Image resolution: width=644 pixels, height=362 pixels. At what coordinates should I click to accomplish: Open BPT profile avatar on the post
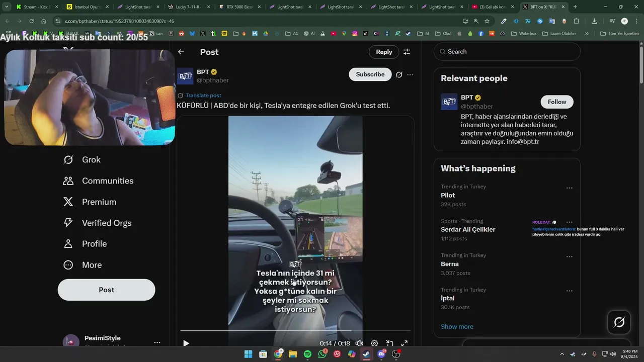[x=185, y=76]
